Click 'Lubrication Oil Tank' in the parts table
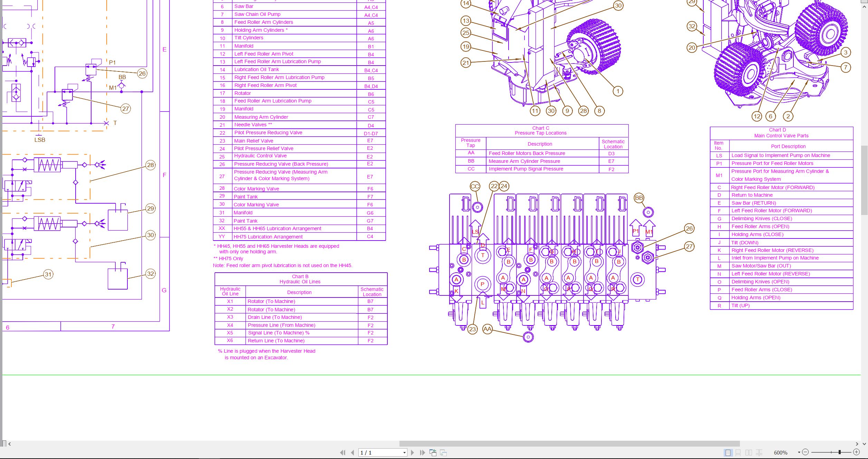868x459 pixels. [257, 69]
